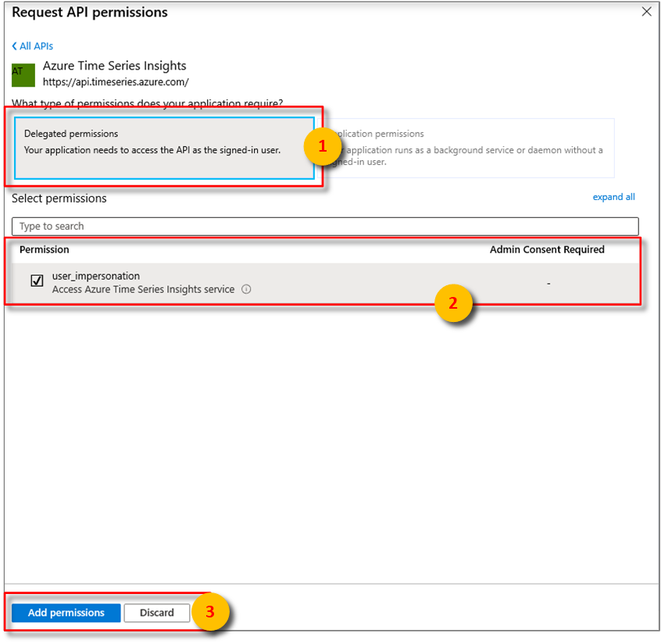
Task: Click the green AT logo of Azure Time Series Insights
Action: [x=23, y=73]
